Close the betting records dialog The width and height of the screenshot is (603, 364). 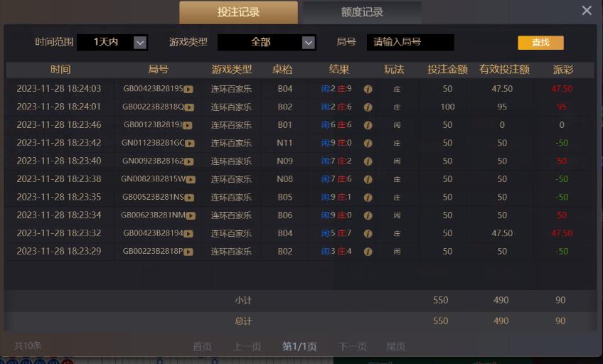(587, 11)
